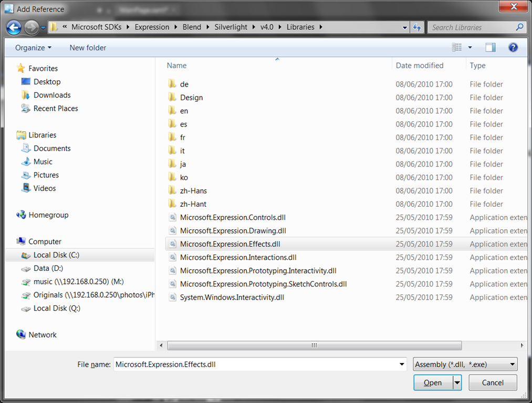Click the File name input field

point(255,364)
